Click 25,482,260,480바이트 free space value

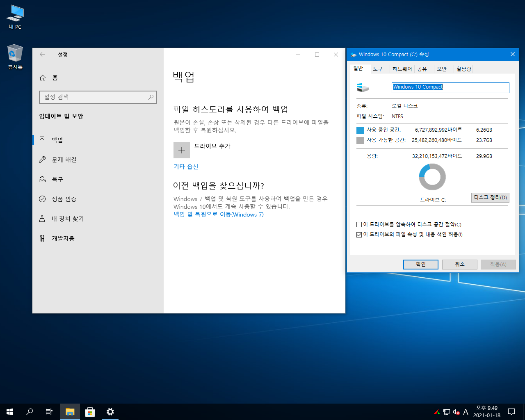pyautogui.click(x=437, y=140)
